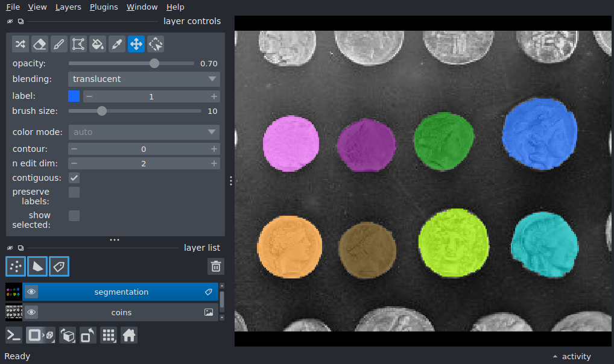Click the label number input field
The image size is (614, 364).
pyautogui.click(x=151, y=96)
